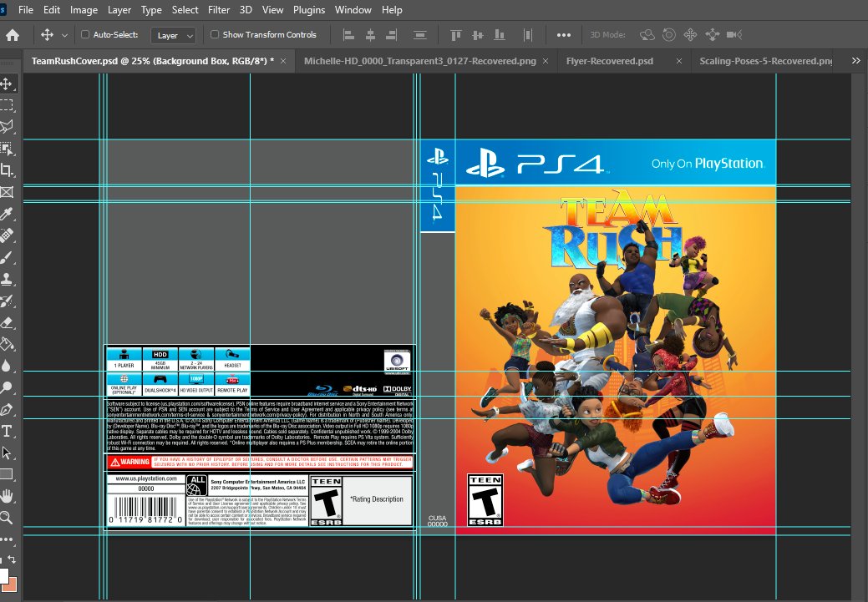Select the Pen tool
The width and height of the screenshot is (868, 602).
coord(7,409)
